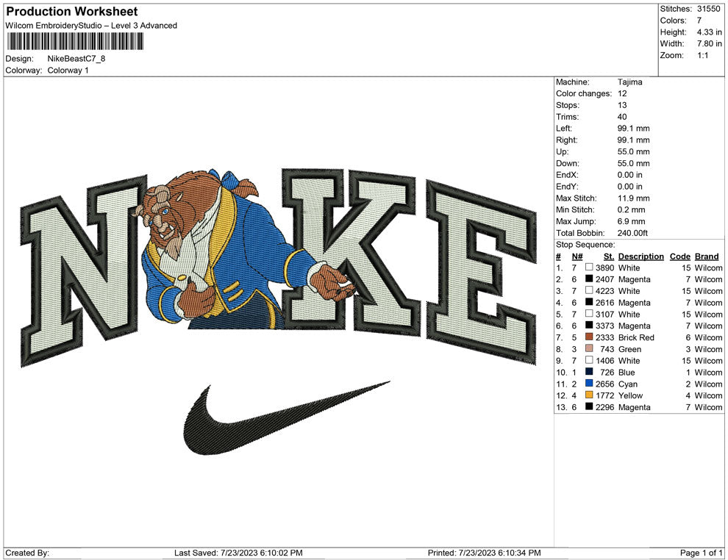
Task: Click the Up value 55.0 mm
Action: click(x=633, y=151)
